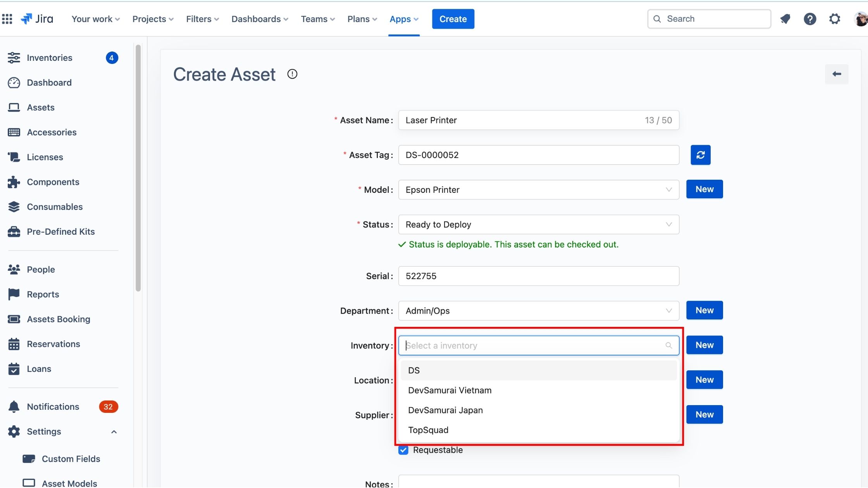
Task: Open the Dashboards menu in top navigation
Action: [x=260, y=19]
